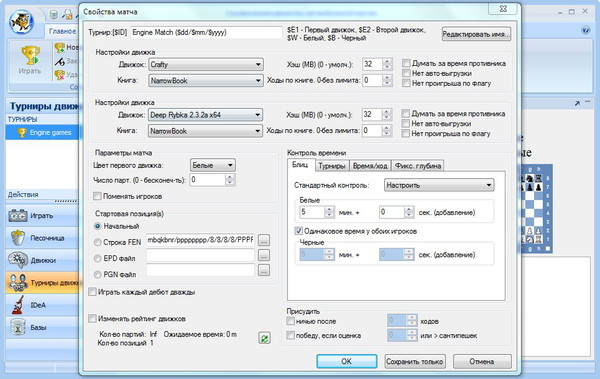Image resolution: width=600 pixels, height=379 pixels.
Task: Click the Турнир name input field
Action: (x=207, y=33)
